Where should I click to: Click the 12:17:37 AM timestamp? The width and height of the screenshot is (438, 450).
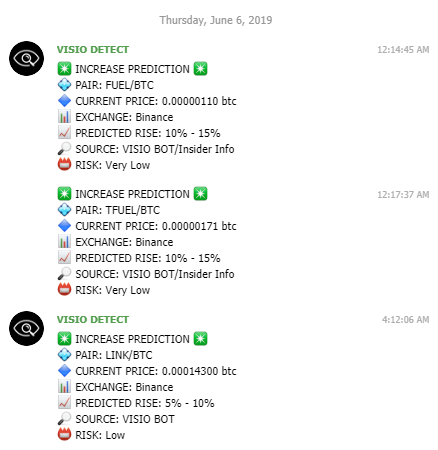click(403, 195)
